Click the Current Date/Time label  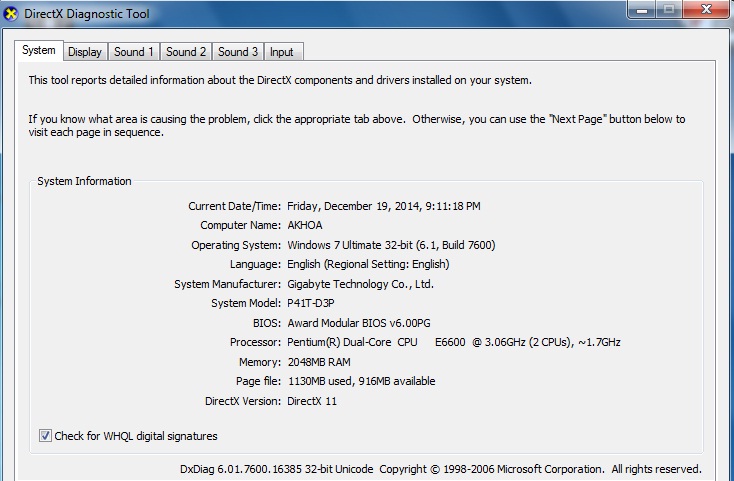235,206
